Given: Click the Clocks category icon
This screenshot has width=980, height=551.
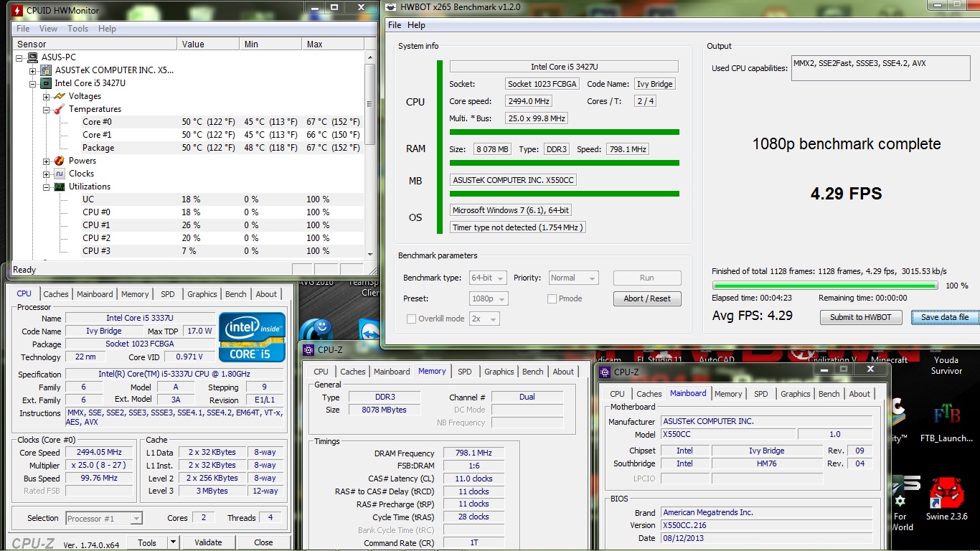Looking at the screenshot, I should point(60,174).
